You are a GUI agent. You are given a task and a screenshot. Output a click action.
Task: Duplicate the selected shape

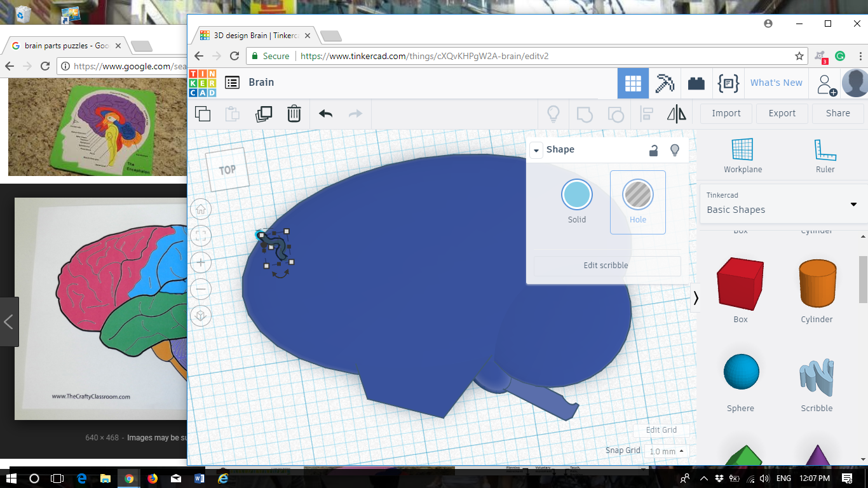pyautogui.click(x=263, y=114)
